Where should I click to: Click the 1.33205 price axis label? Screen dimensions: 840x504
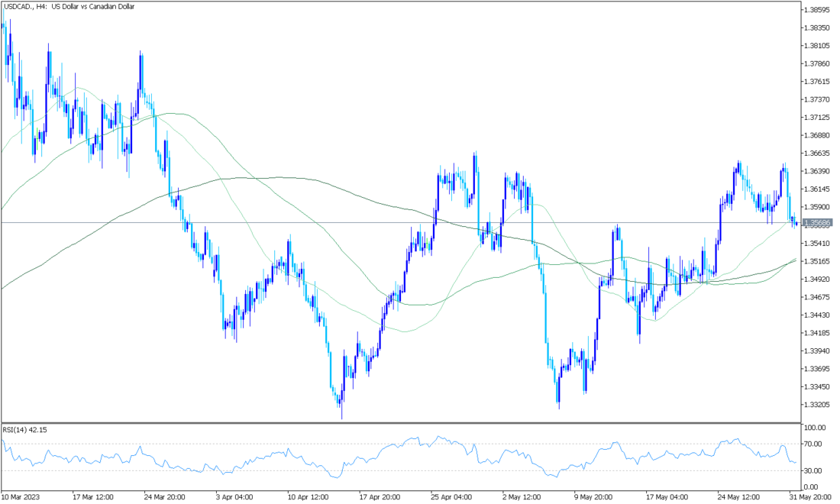[x=818, y=405]
